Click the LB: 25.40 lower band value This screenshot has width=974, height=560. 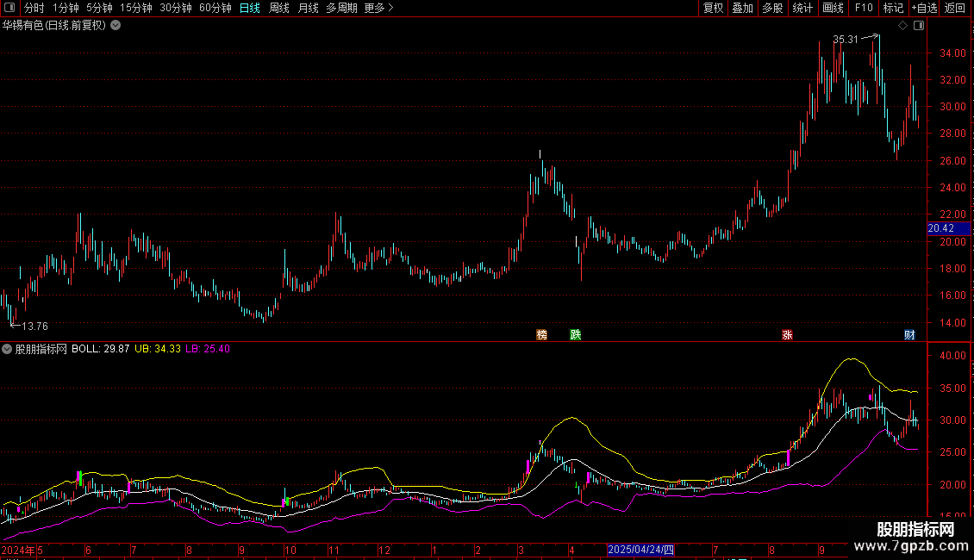[x=208, y=349]
